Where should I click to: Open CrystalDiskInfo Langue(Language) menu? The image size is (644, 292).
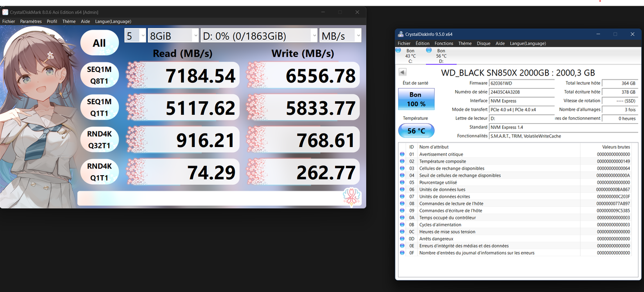pyautogui.click(x=528, y=43)
